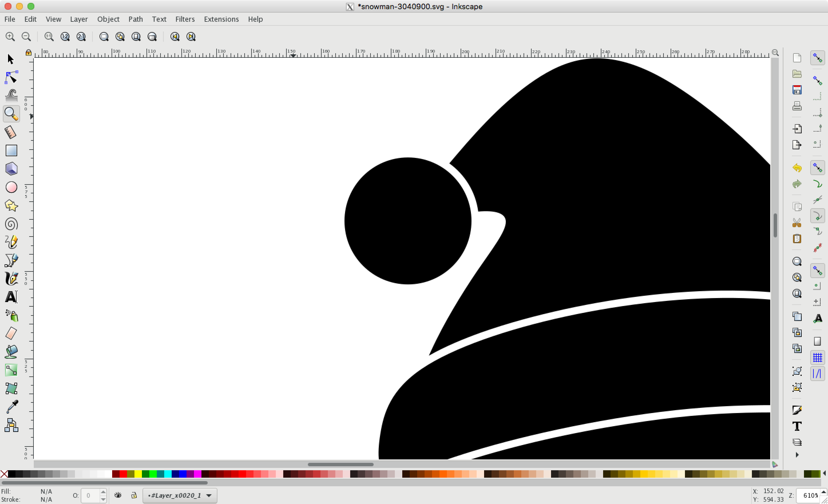The width and height of the screenshot is (828, 504).
Task: Select the Star and polygon tool
Action: [11, 205]
